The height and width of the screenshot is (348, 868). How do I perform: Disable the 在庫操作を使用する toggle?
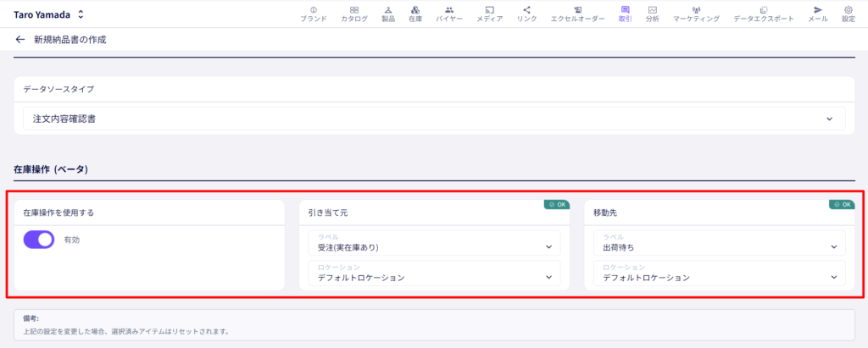tap(39, 240)
